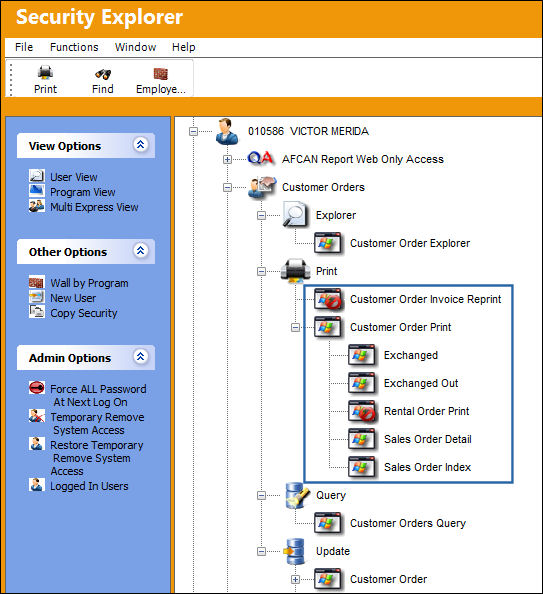Open the Functions menu
Viewport: 543px width, 594px height.
[x=74, y=47]
